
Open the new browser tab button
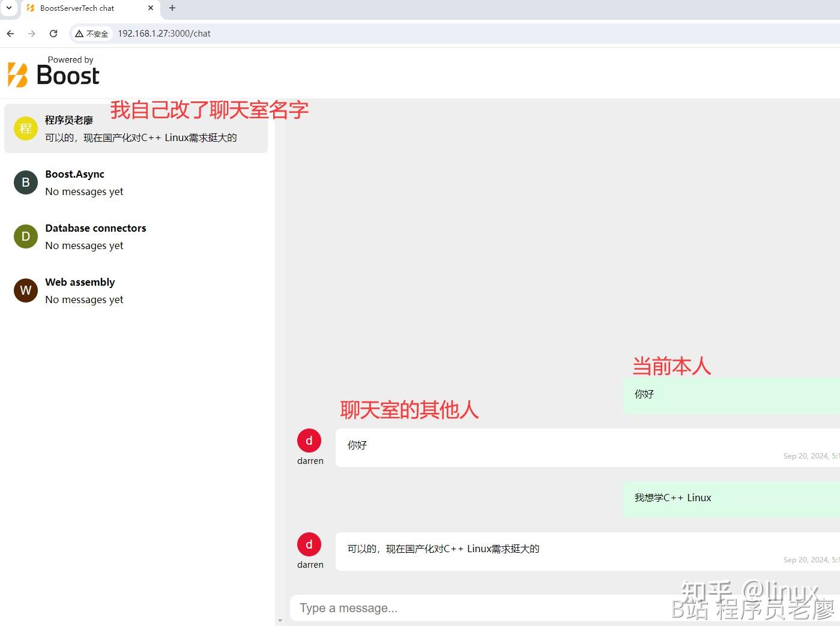pos(172,8)
